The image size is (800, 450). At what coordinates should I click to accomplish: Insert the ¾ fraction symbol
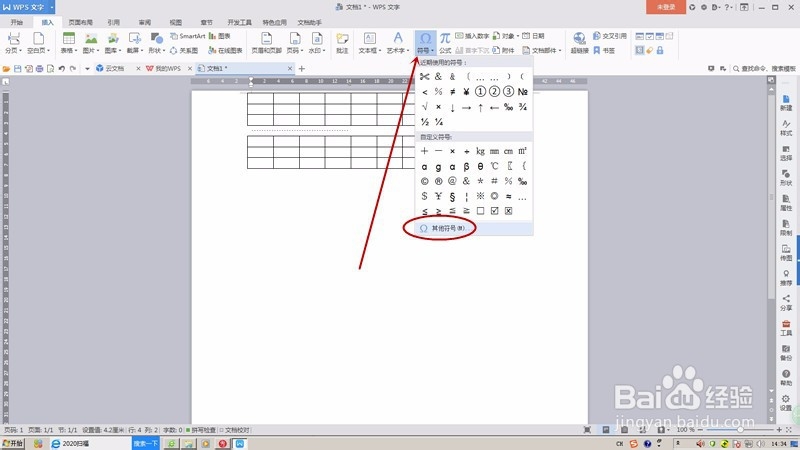(522, 107)
